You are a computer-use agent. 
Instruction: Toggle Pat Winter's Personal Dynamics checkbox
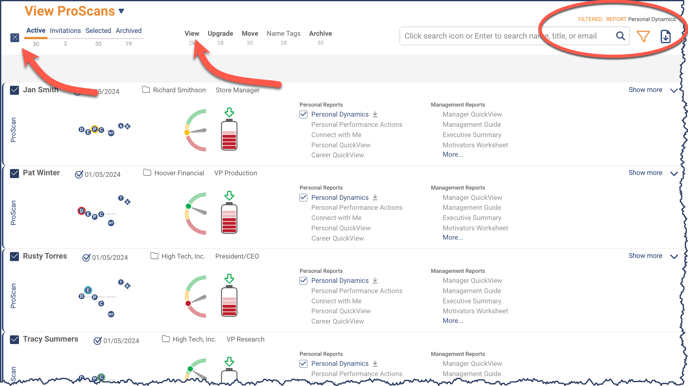click(303, 197)
